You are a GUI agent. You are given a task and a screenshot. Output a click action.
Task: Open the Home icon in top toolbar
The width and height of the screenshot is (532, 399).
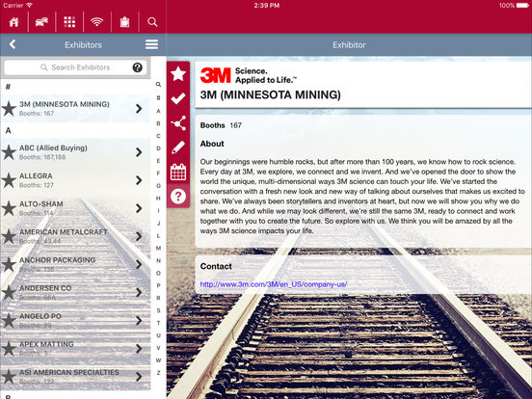pos(13,22)
